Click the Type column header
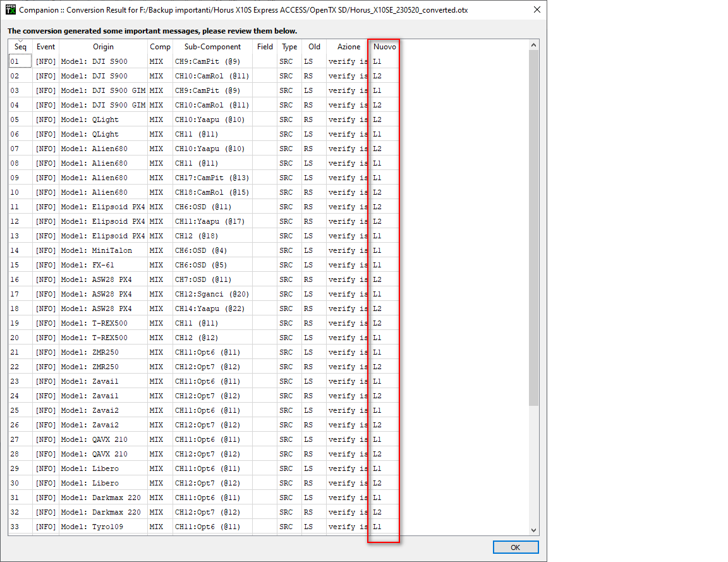The height and width of the screenshot is (562, 728). (289, 47)
